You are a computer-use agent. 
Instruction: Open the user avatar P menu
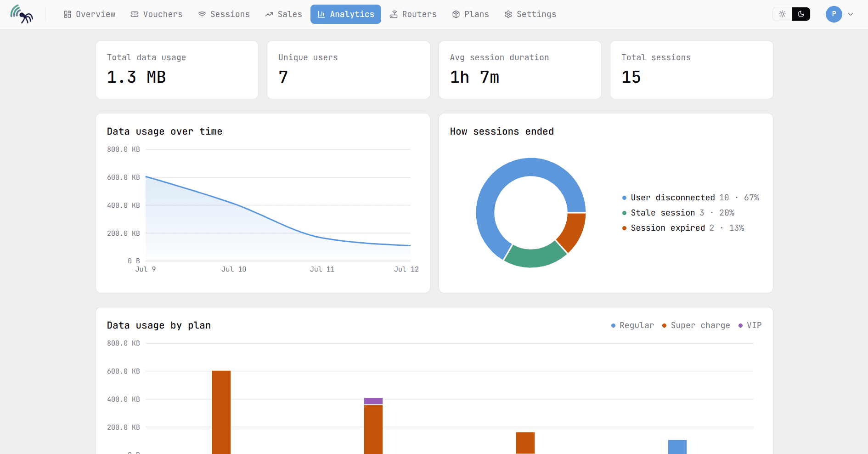point(834,14)
